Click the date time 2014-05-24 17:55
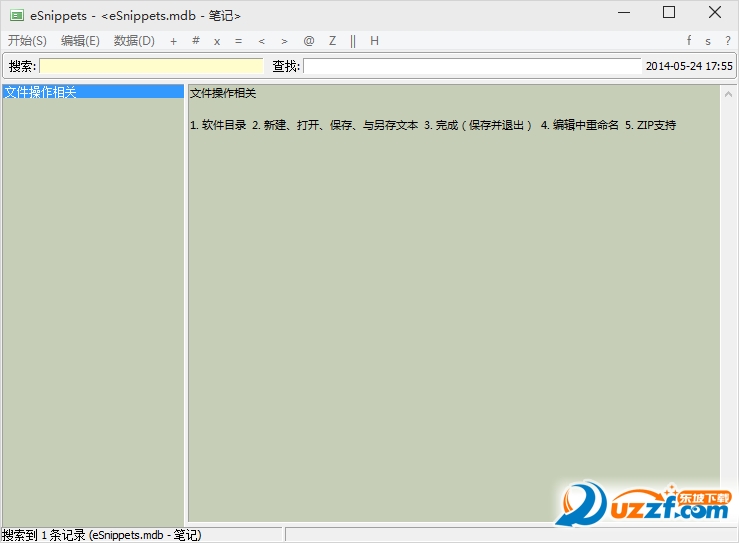 coord(689,66)
